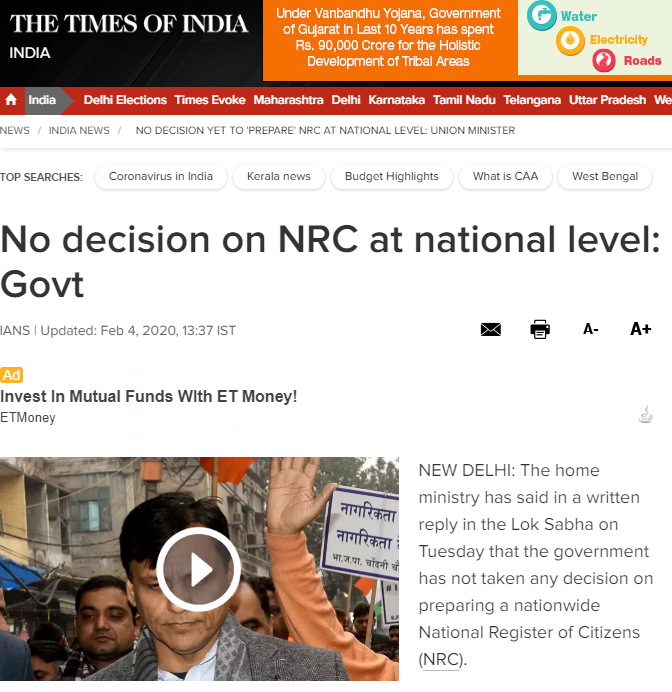Increase font size with A+ icon
Viewport: 672px width, 692px height.
click(x=641, y=329)
